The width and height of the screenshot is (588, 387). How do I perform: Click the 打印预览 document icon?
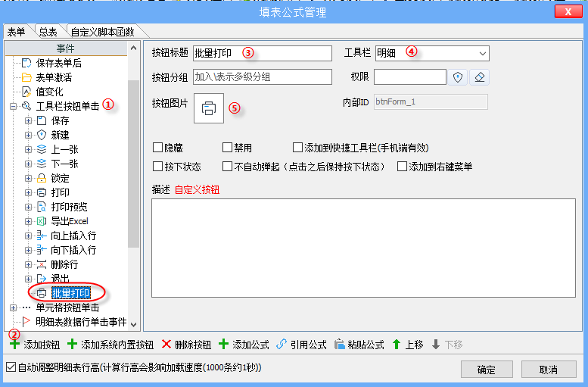tap(42, 207)
